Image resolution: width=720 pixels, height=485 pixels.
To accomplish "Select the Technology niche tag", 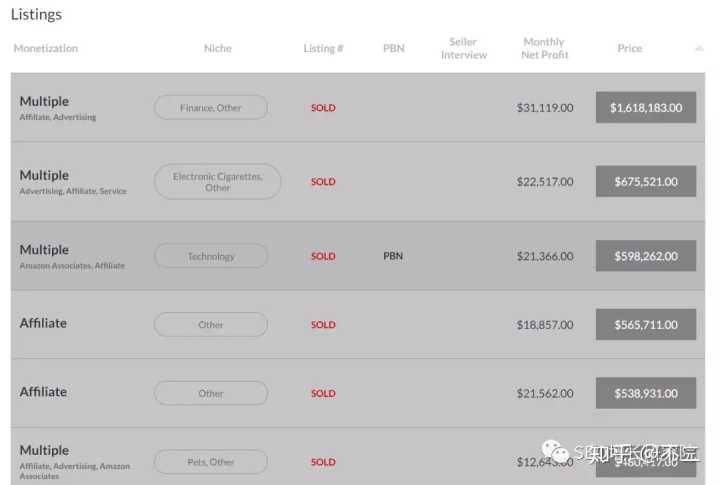I will point(211,256).
